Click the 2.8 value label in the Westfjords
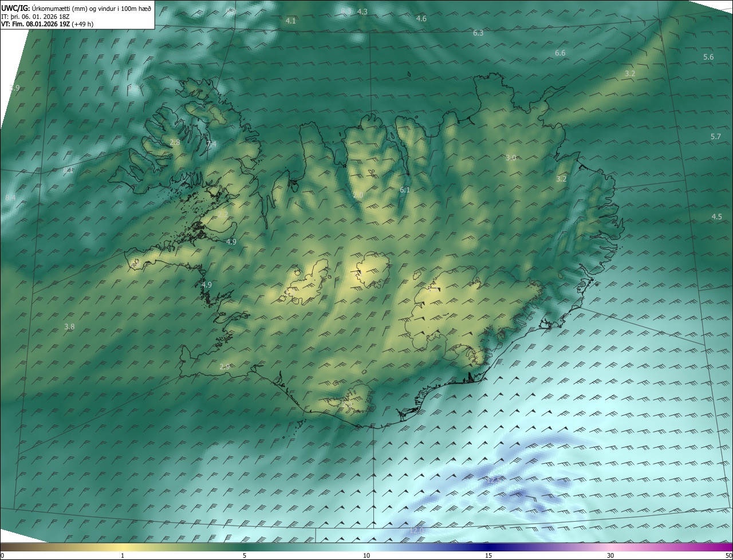733x560 pixels. click(x=175, y=142)
